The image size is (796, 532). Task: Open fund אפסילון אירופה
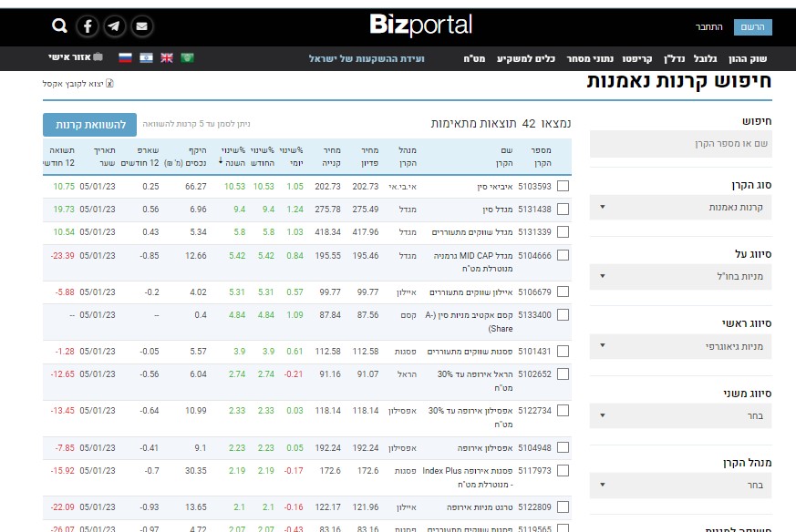[485, 448]
